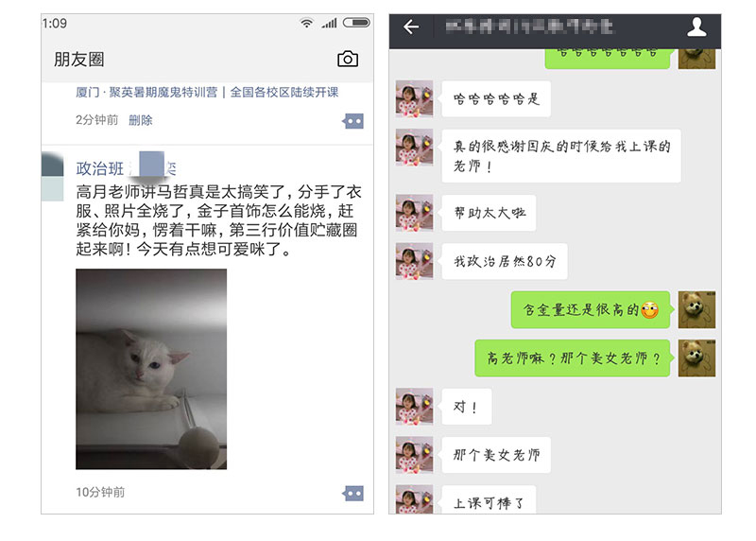Open comment menu beside the 2分钟前 post
The image size is (756, 541).
(x=352, y=121)
